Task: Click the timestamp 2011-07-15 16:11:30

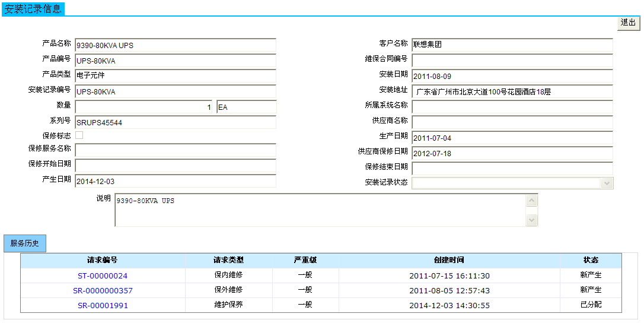Action: click(x=449, y=275)
